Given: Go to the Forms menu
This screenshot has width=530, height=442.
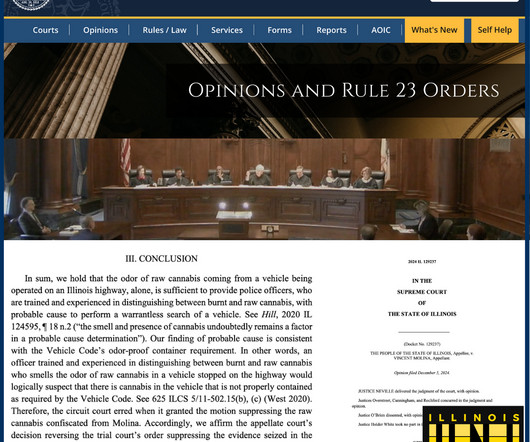Looking at the screenshot, I should pos(279,30).
